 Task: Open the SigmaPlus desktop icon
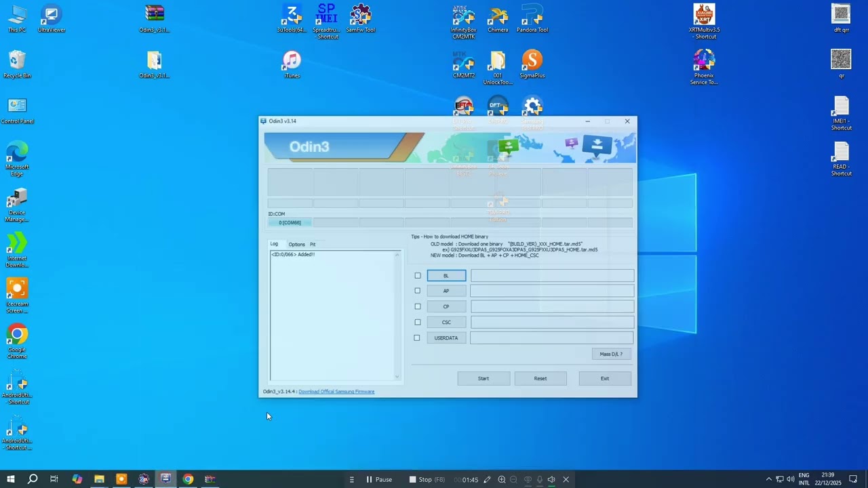pos(532,64)
